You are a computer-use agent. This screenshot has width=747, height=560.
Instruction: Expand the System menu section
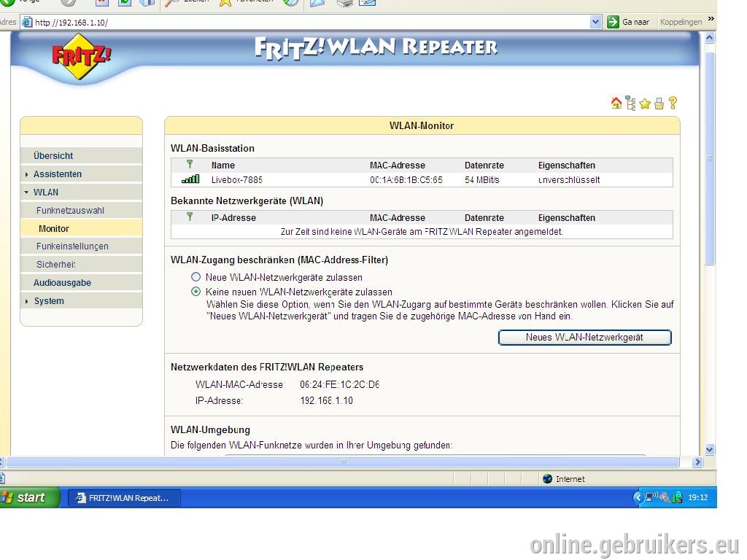click(x=26, y=301)
